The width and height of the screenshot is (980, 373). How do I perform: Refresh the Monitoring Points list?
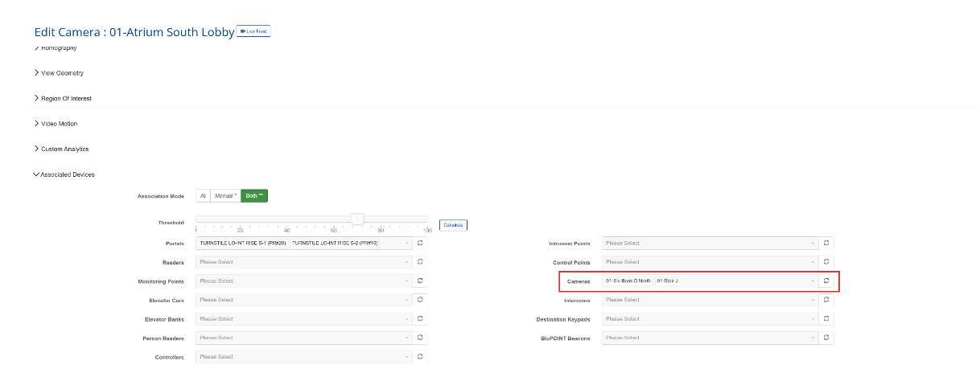421,281
